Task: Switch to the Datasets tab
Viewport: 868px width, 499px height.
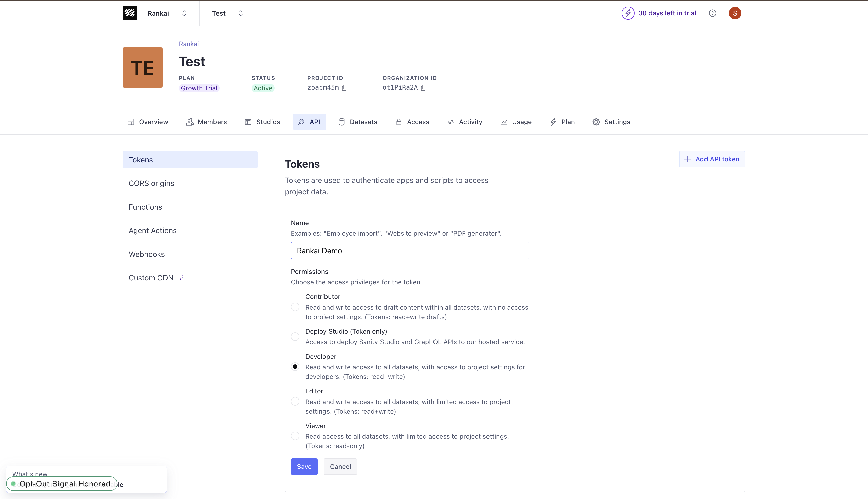Action: click(358, 122)
